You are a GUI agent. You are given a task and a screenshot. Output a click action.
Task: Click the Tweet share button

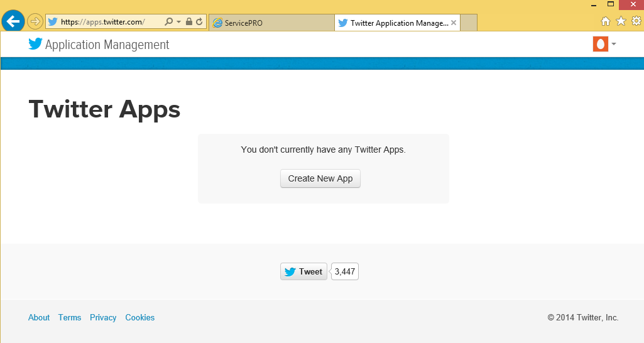303,271
